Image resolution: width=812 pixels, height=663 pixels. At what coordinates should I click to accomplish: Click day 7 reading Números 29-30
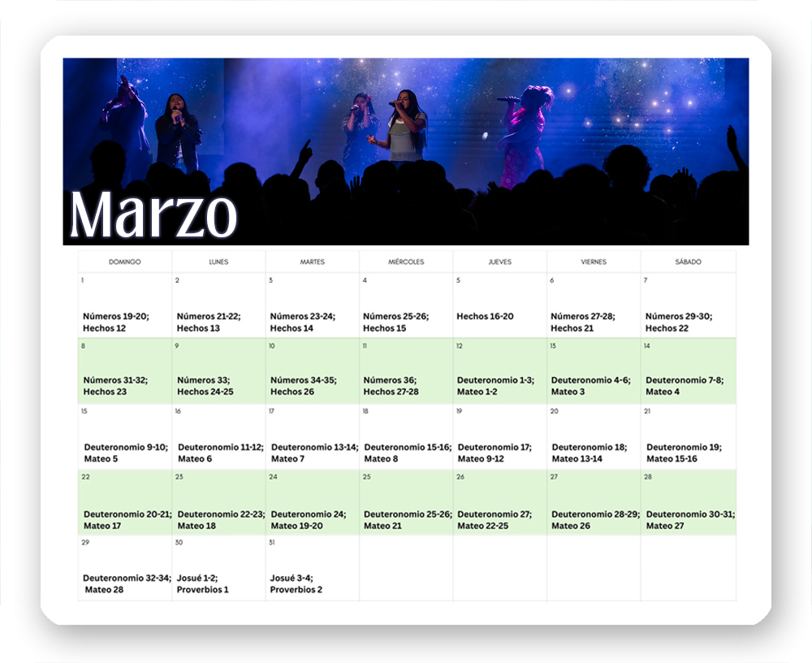(678, 322)
